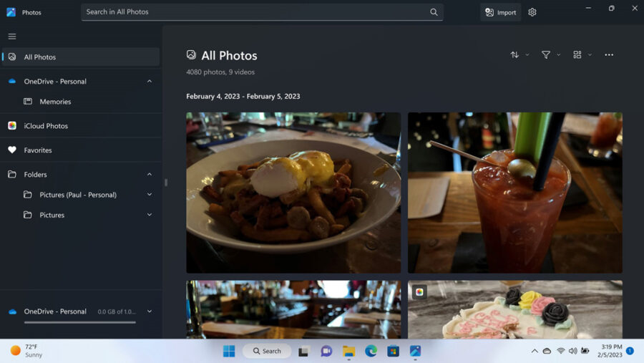Click iCloud badge on cake photo

coord(419,291)
